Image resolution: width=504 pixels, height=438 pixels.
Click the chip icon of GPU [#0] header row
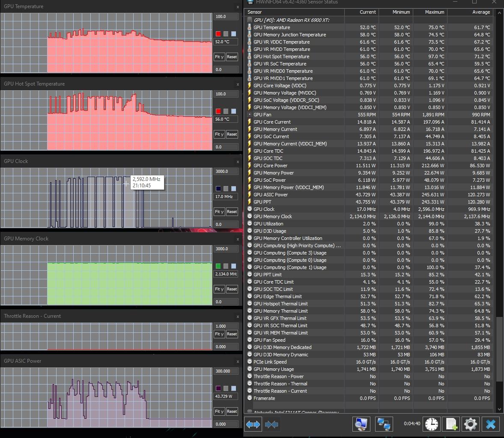coord(249,20)
